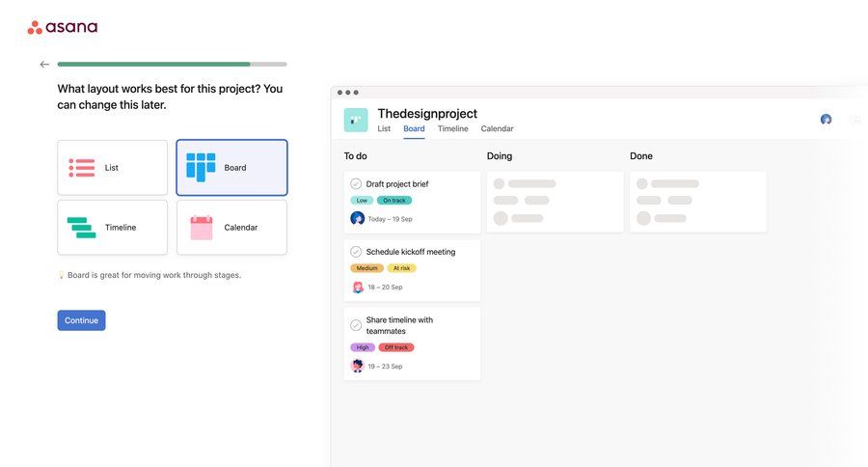
Task: Click the Medium priority tag
Action: [x=366, y=268]
